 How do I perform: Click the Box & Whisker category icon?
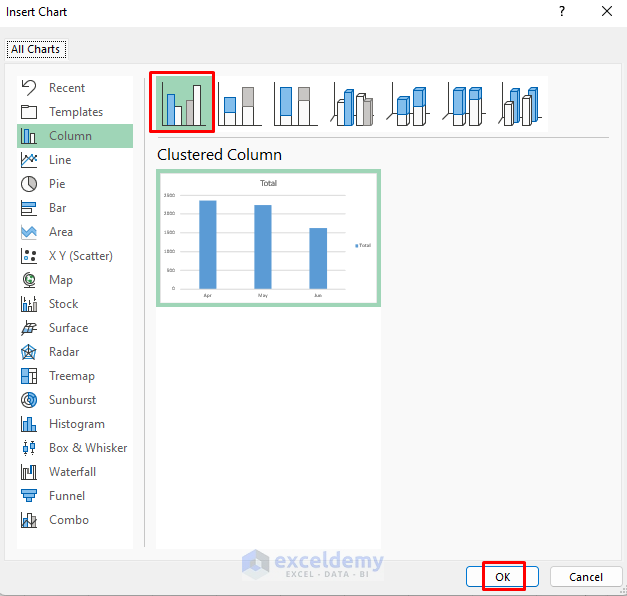click(x=29, y=448)
